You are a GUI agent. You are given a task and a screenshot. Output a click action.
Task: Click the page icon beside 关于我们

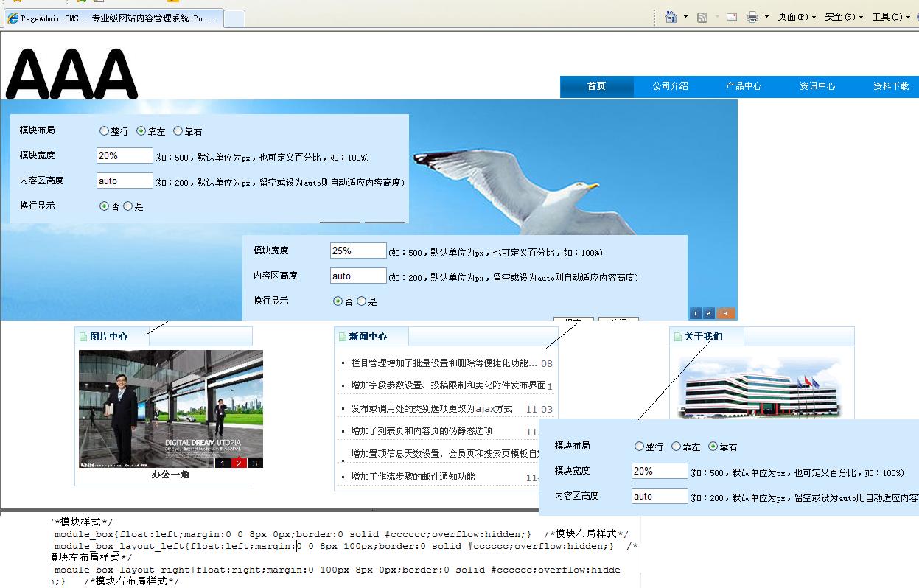(x=677, y=337)
